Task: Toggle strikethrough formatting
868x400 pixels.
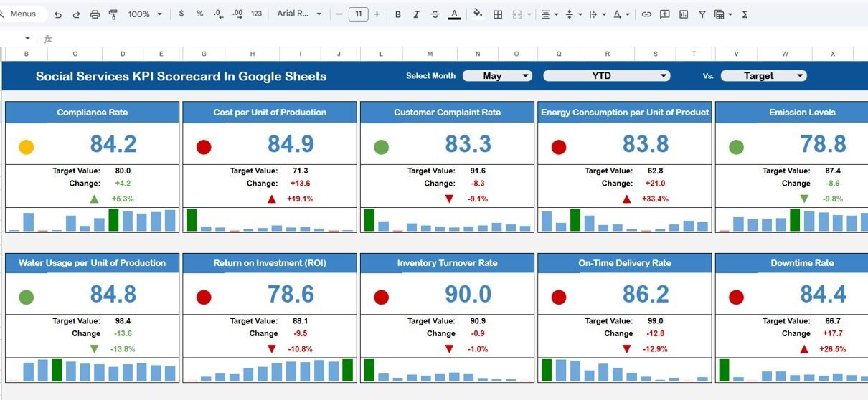Action: (435, 14)
